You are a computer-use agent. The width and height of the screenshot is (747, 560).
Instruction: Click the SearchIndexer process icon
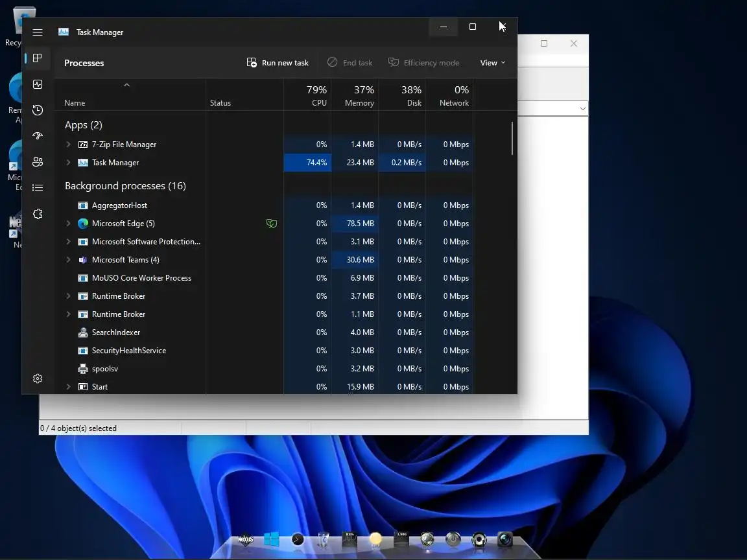tap(83, 332)
